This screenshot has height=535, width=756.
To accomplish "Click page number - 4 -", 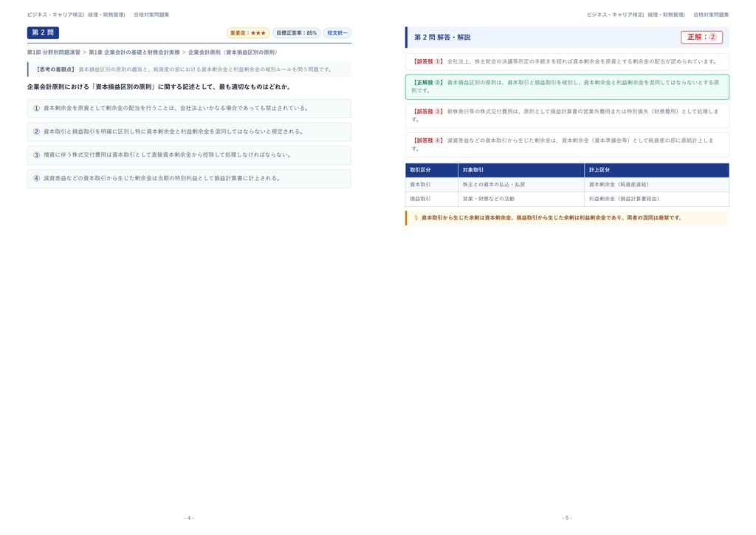I will pyautogui.click(x=189, y=518).
